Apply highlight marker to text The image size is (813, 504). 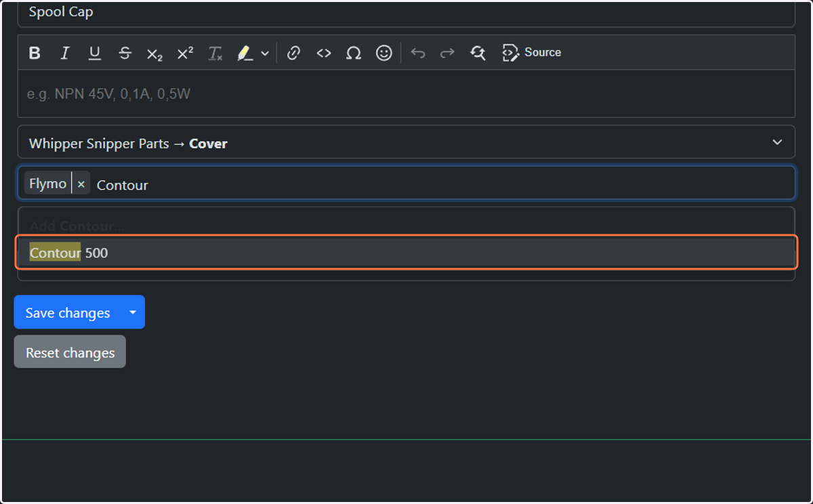(x=245, y=53)
